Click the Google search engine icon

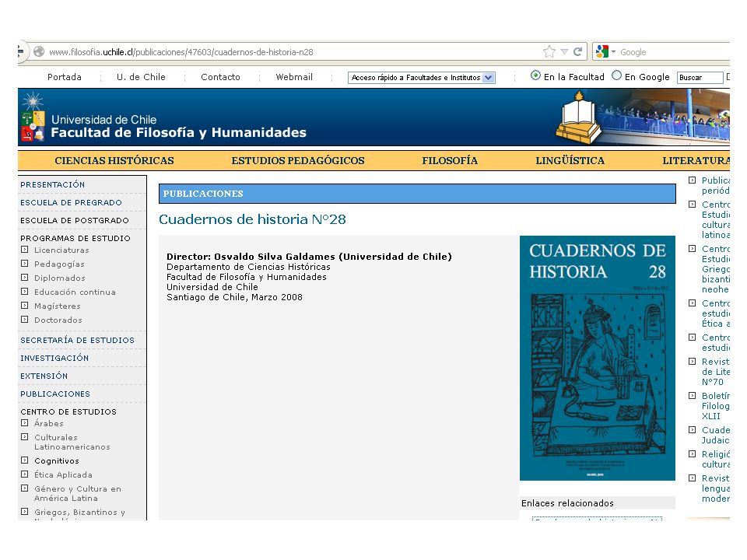point(602,51)
